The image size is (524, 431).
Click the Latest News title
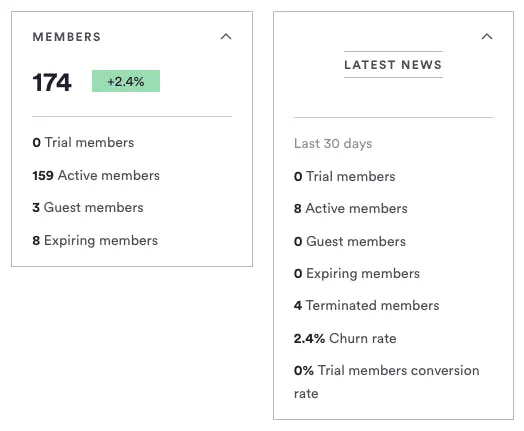393,64
